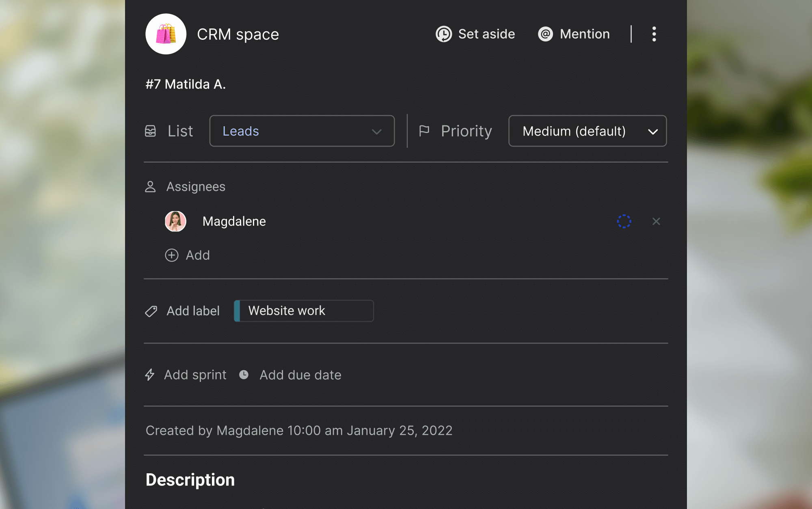This screenshot has width=812, height=509.
Task: Toggle Magdalene's dashed circle status
Action: pyautogui.click(x=624, y=221)
